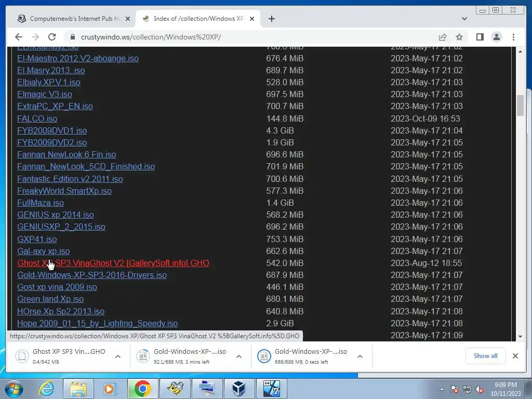532x399 pixels.
Task: Click FreakyWorld.SmartXp.iso link
Action: coord(64,191)
